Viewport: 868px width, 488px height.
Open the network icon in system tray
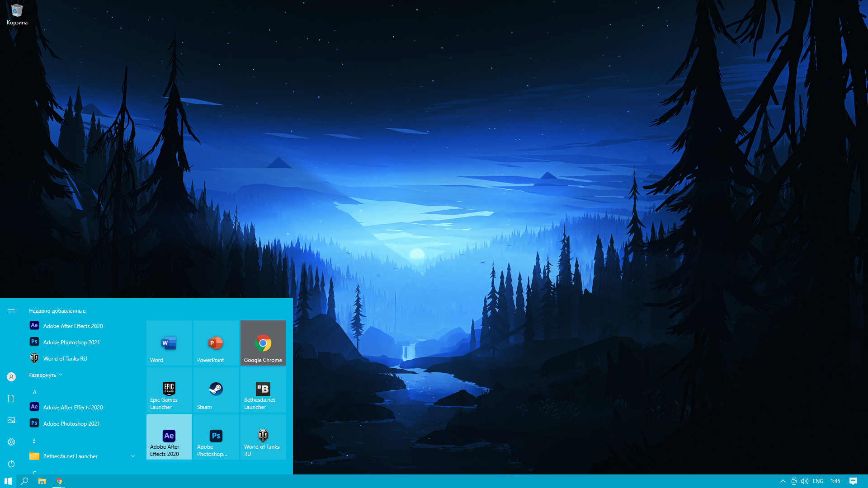point(794,481)
